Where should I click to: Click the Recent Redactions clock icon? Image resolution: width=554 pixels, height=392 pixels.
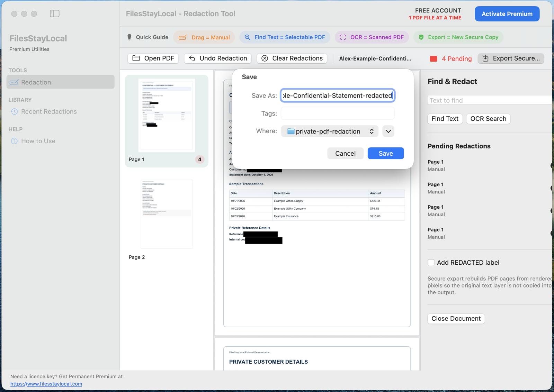coord(14,111)
